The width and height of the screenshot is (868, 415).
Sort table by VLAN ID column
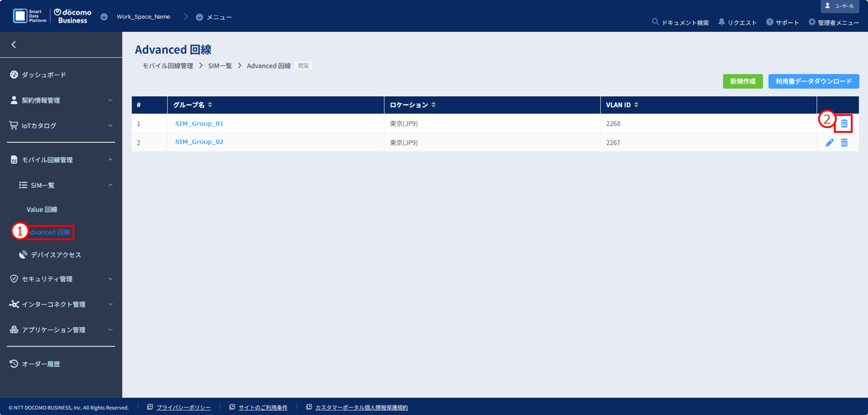click(x=636, y=105)
